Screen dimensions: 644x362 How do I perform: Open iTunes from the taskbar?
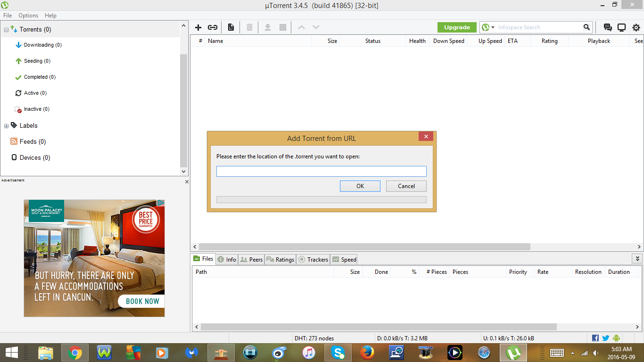click(x=308, y=353)
